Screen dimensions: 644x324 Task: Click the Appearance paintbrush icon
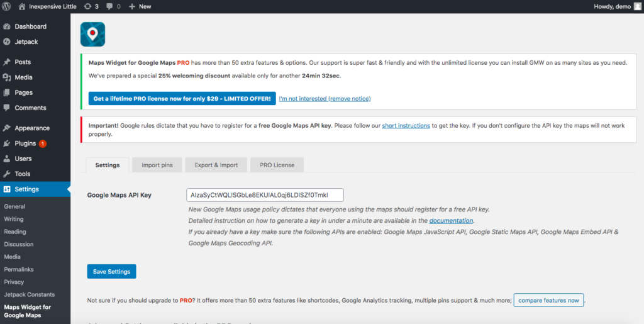6,128
